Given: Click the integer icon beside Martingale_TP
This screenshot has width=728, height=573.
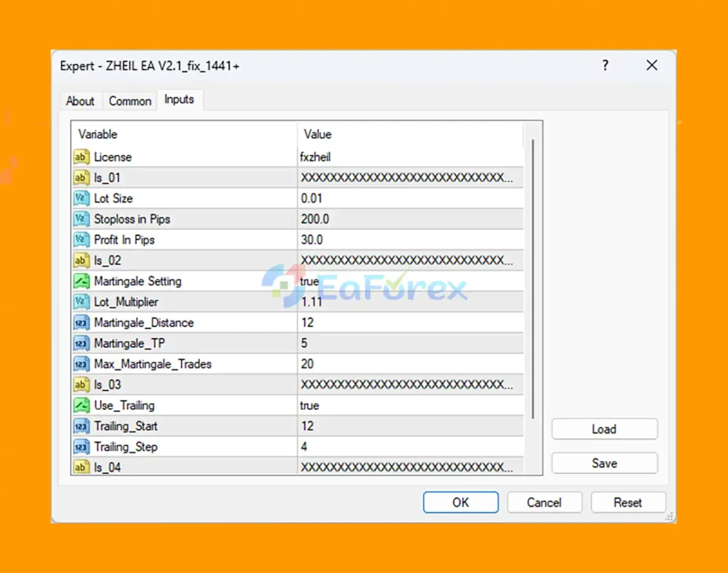Looking at the screenshot, I should 81,343.
